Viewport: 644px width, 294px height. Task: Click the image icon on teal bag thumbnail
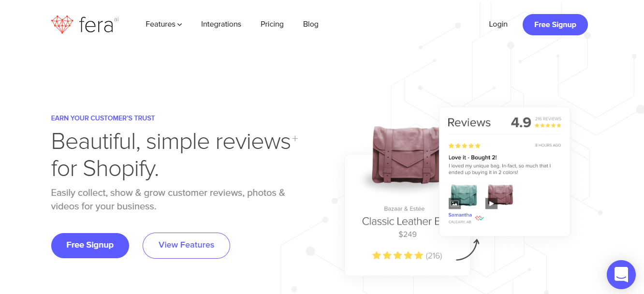tap(454, 204)
